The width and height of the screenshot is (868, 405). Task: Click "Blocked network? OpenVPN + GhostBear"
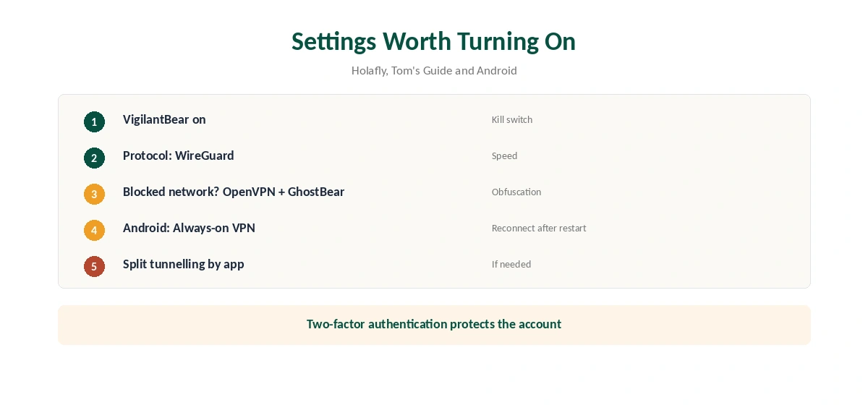[234, 192]
